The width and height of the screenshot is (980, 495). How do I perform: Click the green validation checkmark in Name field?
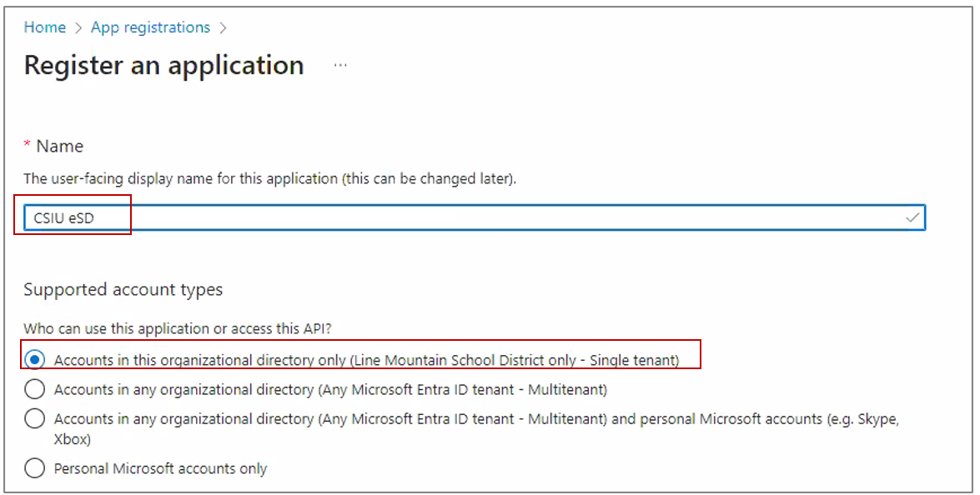(x=914, y=217)
